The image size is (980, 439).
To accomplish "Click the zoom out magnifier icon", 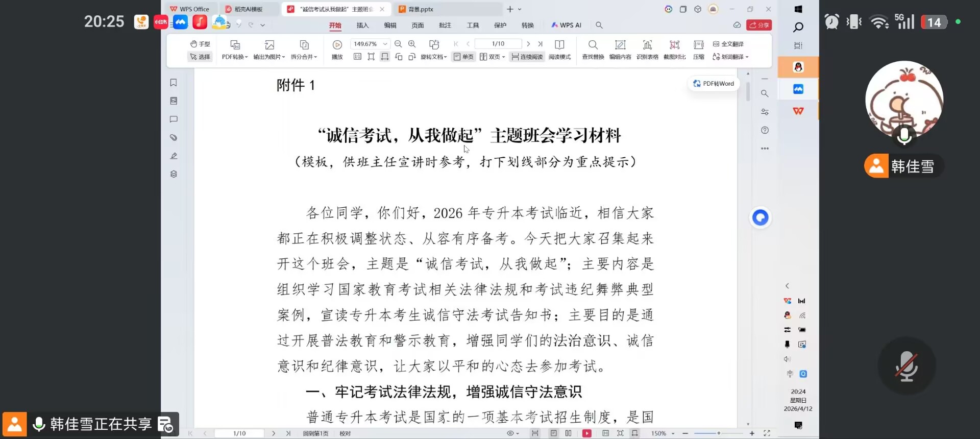I will point(398,44).
